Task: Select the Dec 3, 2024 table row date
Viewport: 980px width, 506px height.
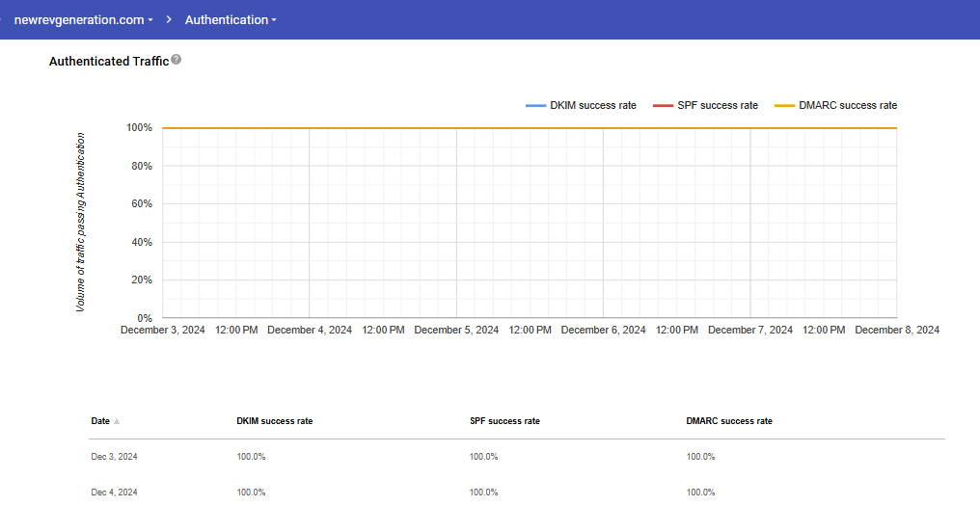Action: pyautogui.click(x=114, y=457)
